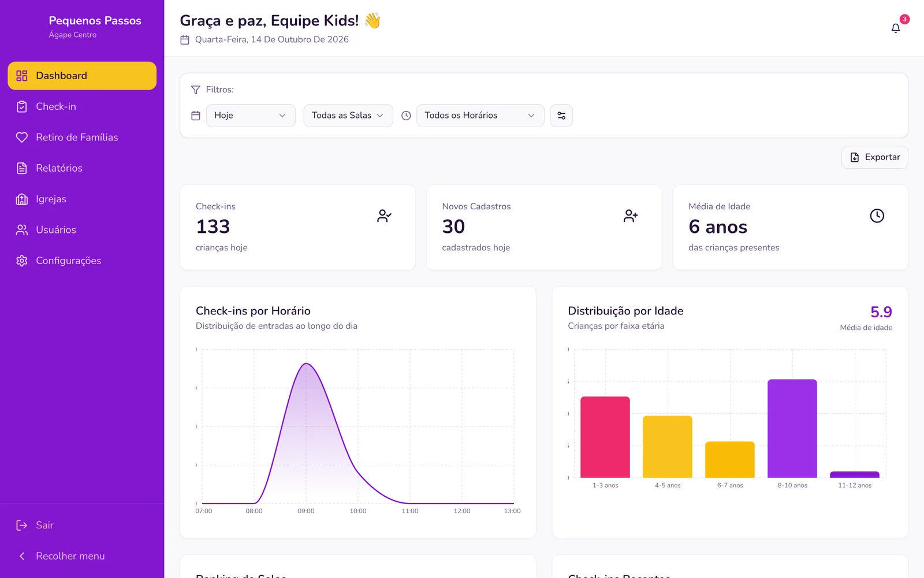Navigate to Relatórios
The height and width of the screenshot is (578, 924).
(x=82, y=168)
